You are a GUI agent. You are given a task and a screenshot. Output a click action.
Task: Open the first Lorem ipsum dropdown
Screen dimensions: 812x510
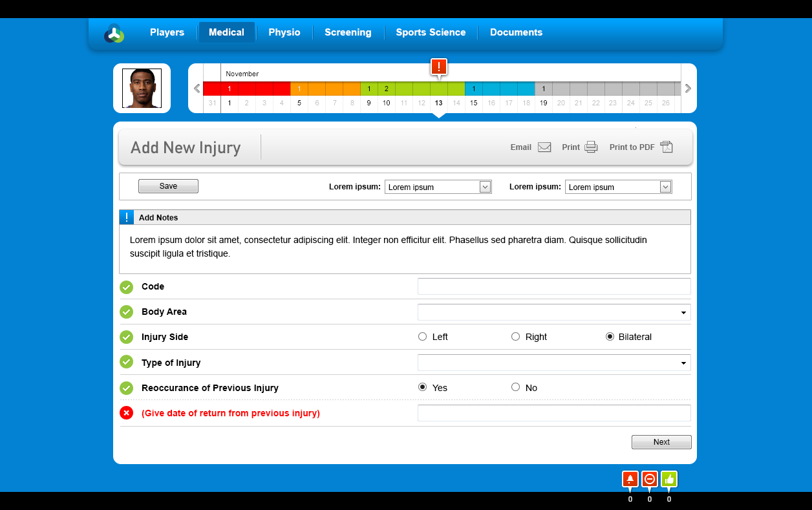click(x=438, y=187)
